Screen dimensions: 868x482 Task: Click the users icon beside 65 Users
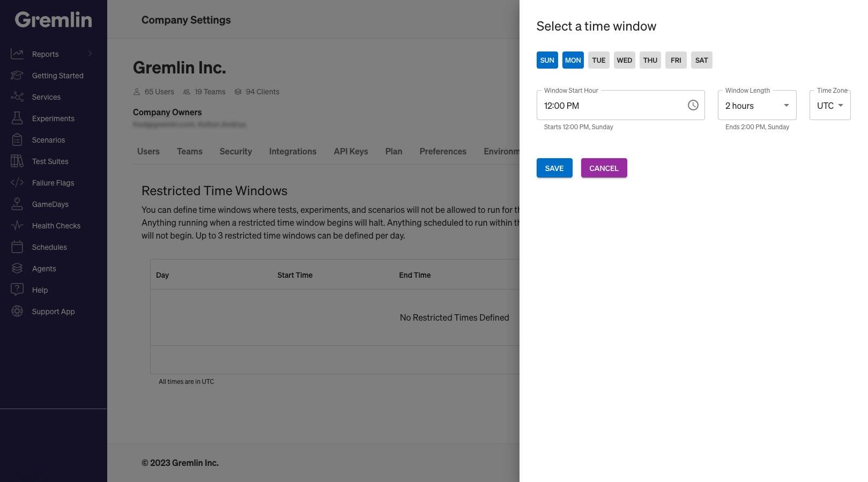(137, 92)
